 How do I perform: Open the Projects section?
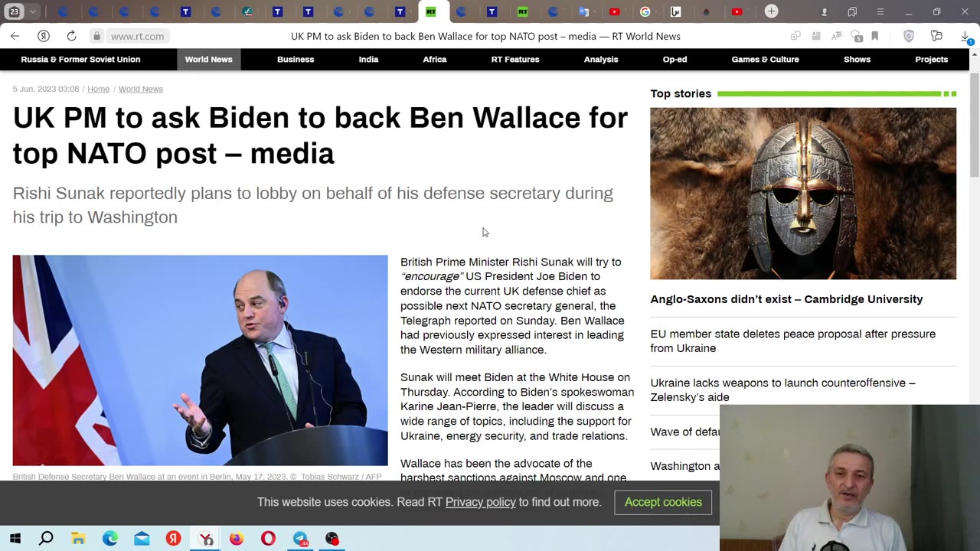click(x=931, y=59)
